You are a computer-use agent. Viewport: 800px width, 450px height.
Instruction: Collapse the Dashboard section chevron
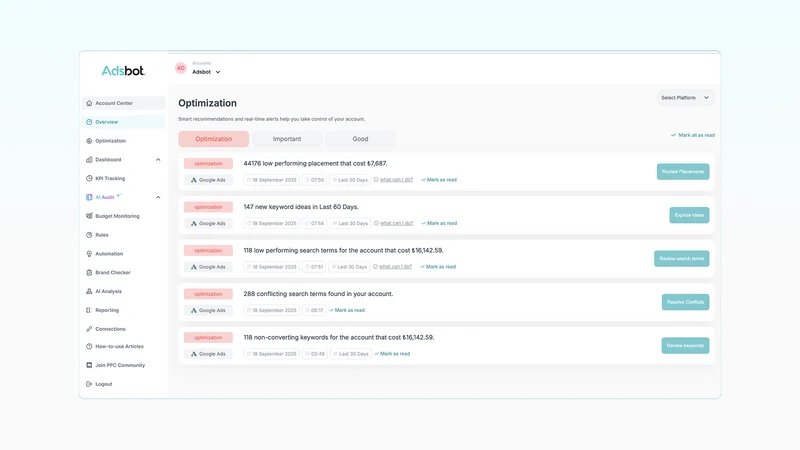[158, 160]
